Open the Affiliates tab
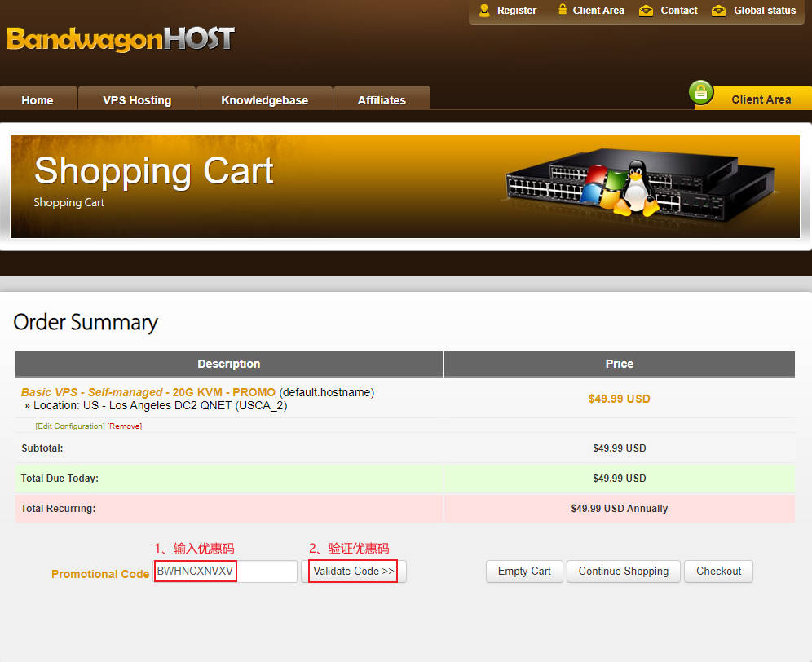812x662 pixels. (x=382, y=100)
